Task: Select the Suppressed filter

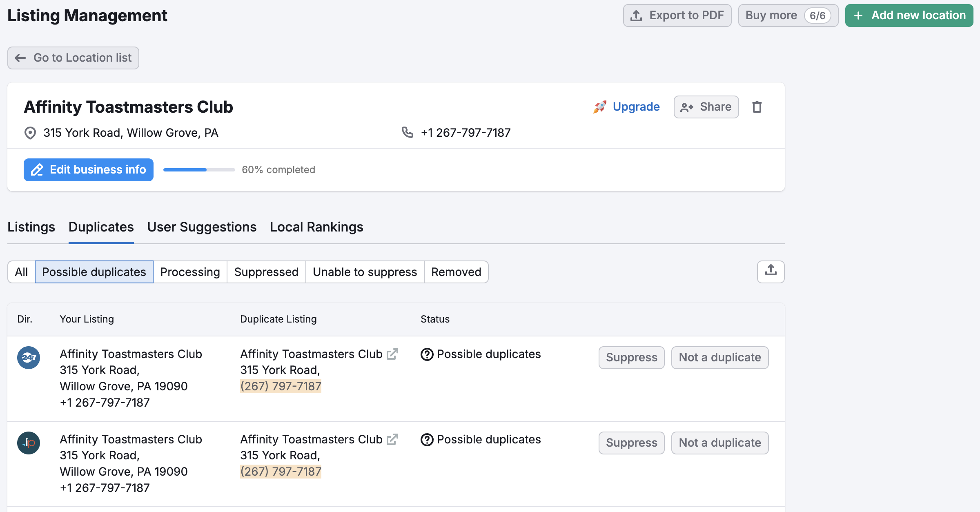Action: click(266, 272)
